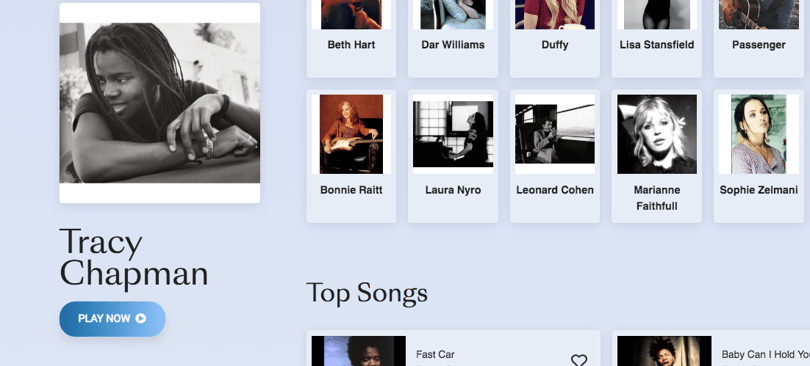This screenshot has height=366, width=810.
Task: Open the Beth Hart artist card
Action: (x=351, y=37)
